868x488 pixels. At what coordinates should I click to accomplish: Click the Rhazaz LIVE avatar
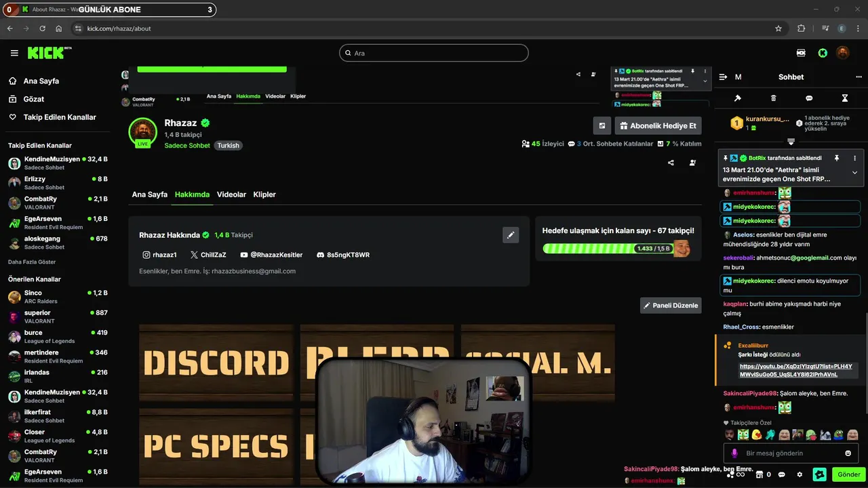[x=143, y=131]
